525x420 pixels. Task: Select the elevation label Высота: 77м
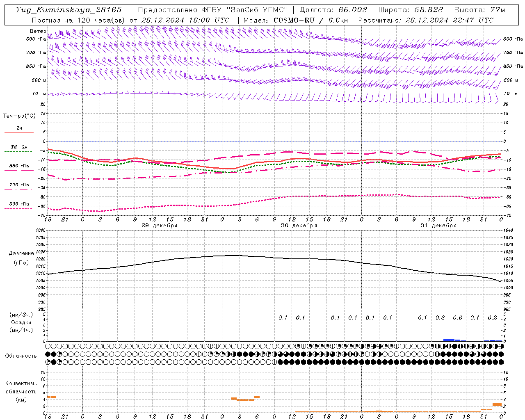point(479,10)
